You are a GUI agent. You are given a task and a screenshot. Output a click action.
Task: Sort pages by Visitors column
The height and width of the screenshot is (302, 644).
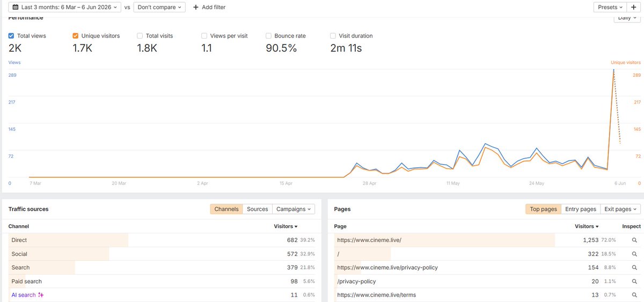pyautogui.click(x=587, y=226)
